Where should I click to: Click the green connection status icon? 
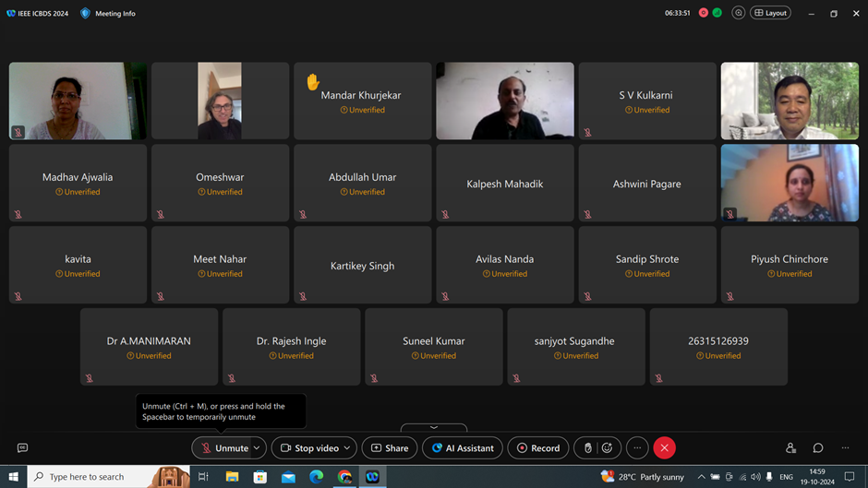click(717, 13)
